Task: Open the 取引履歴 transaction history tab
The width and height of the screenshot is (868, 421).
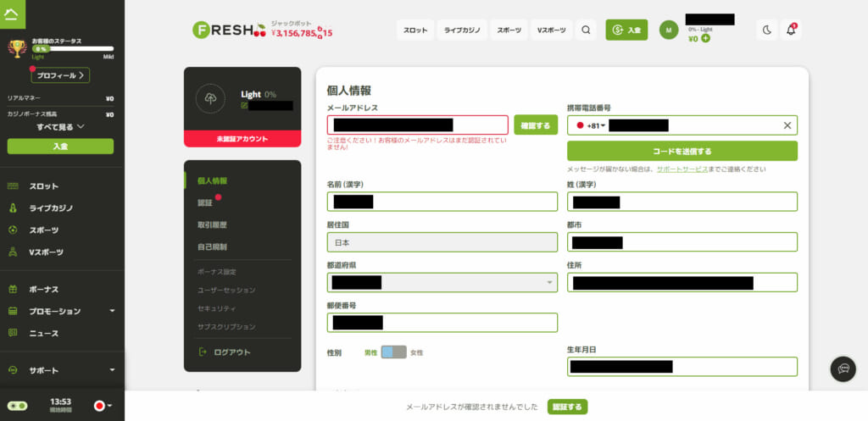Action: (x=212, y=224)
